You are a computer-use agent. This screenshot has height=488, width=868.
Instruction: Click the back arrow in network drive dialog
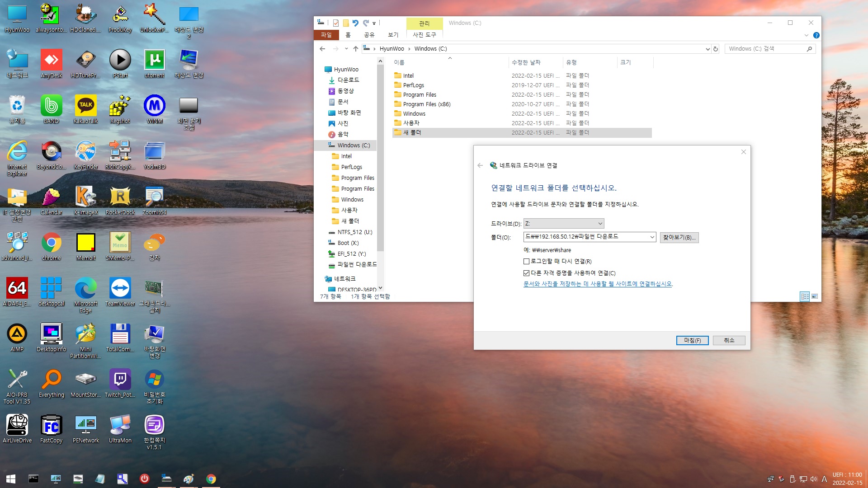click(x=480, y=165)
